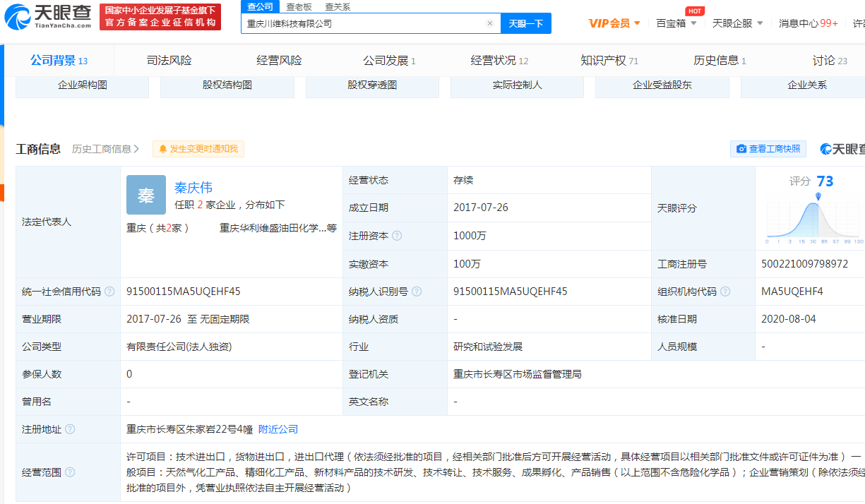Expand 历史工商信息 section
The width and height of the screenshot is (865, 504).
point(106,149)
